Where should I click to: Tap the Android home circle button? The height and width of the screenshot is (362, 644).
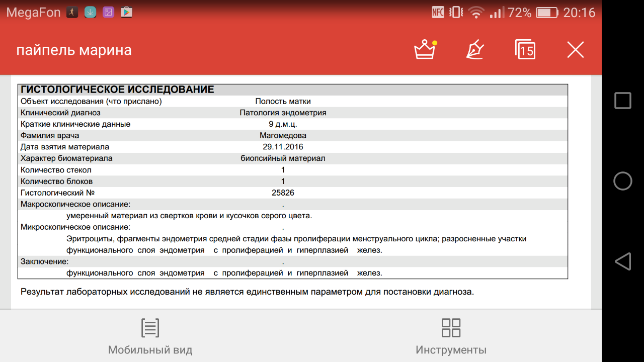[623, 181]
